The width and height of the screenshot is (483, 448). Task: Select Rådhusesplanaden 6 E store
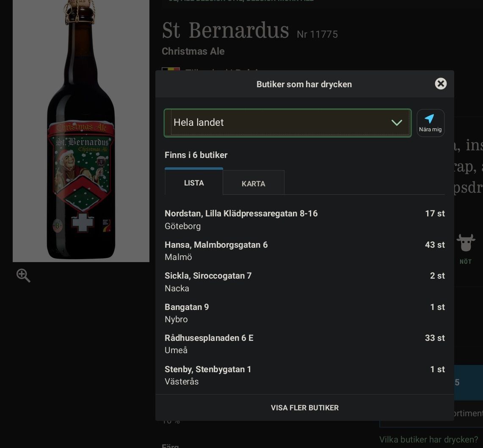pos(304,344)
